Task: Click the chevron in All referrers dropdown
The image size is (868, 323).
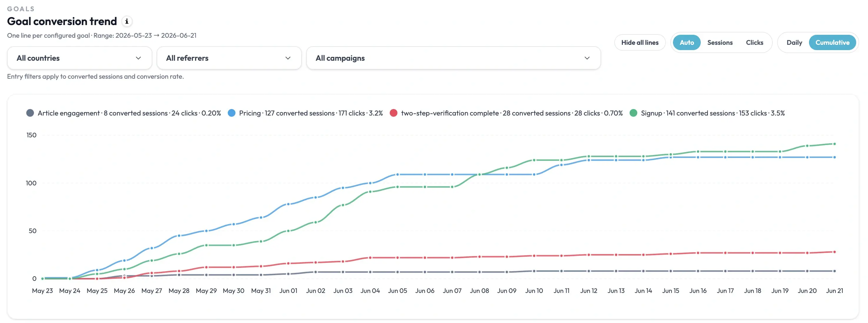Action: tap(288, 58)
